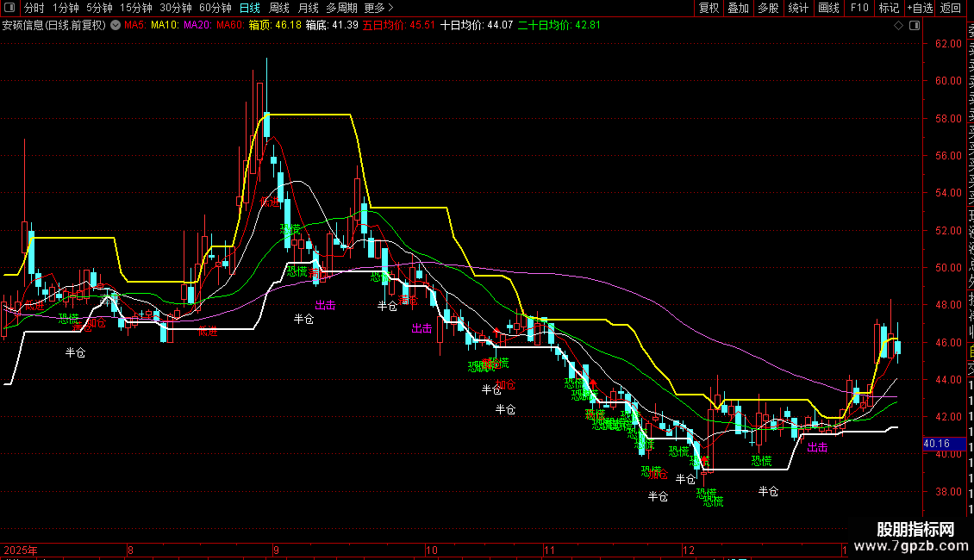Choose the 60分钟 period
Viewport: 974px width, 560px height.
[215, 9]
